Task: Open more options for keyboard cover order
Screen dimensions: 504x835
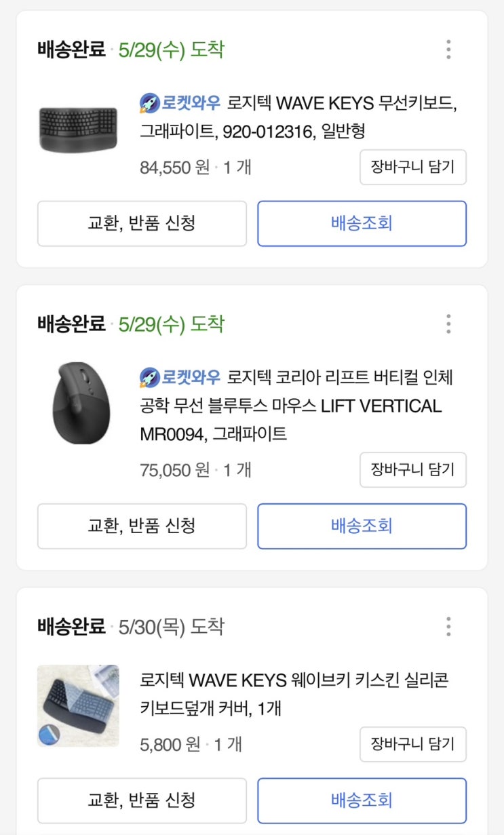Action: click(448, 627)
